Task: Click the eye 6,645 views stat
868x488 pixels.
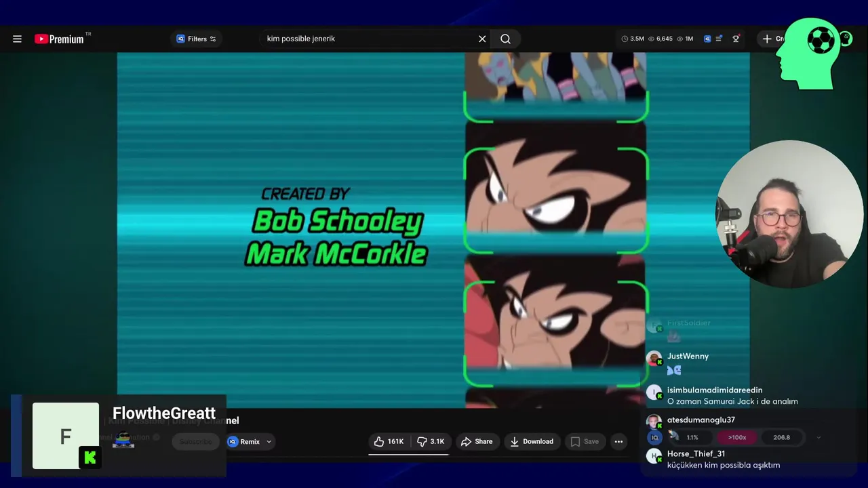Action: 660,39
